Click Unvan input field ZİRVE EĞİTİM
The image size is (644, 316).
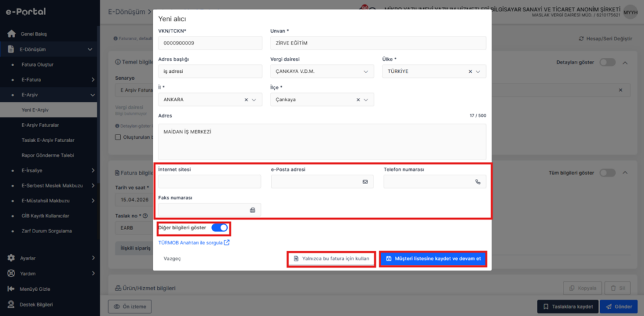378,43
